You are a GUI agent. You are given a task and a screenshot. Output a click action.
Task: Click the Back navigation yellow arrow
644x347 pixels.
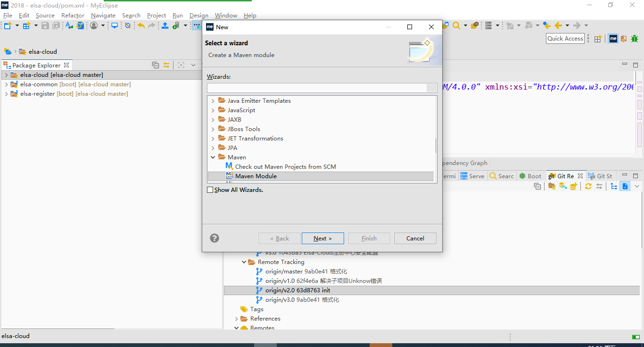(558, 25)
